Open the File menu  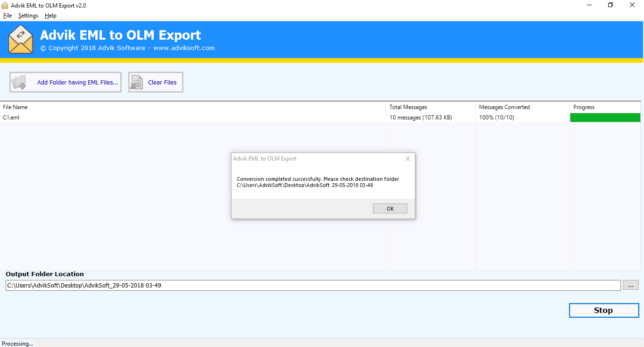pyautogui.click(x=8, y=15)
